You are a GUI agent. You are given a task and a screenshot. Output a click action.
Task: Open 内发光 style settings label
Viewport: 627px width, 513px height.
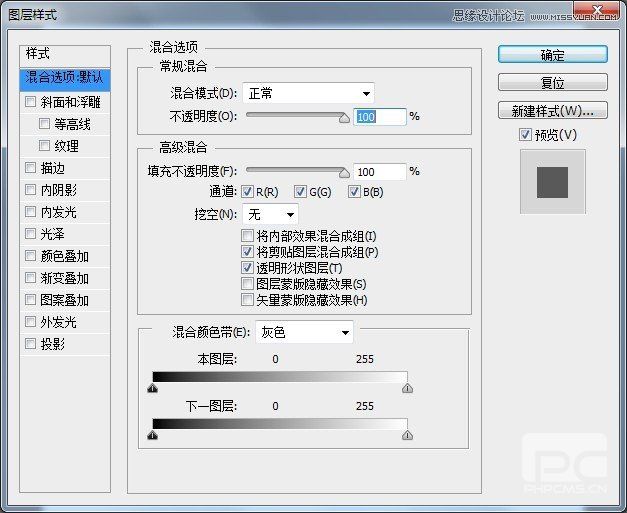pyautogui.click(x=58, y=212)
